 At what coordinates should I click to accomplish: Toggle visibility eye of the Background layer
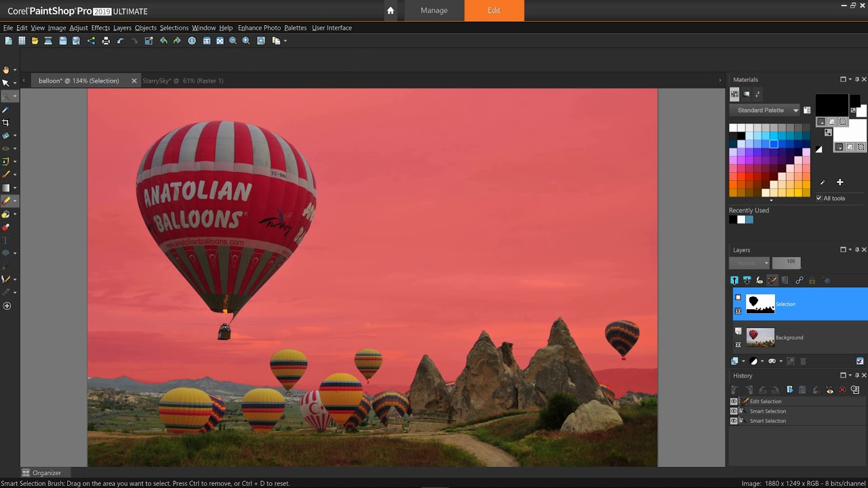tap(738, 344)
